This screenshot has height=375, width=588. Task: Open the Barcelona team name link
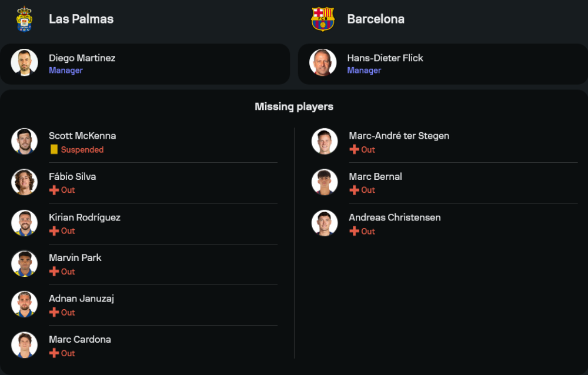[x=376, y=19]
